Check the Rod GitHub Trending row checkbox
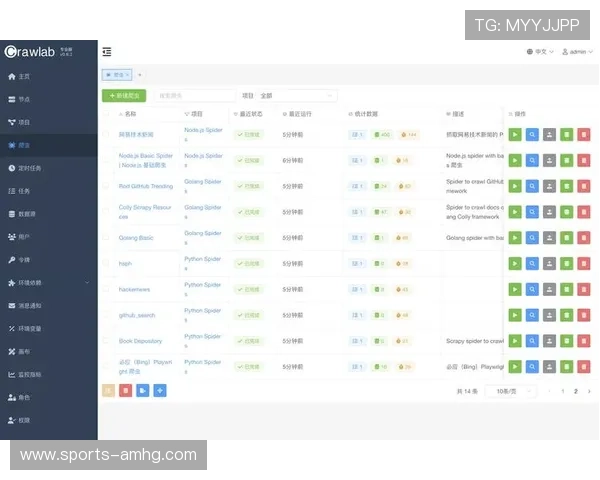Image resolution: width=600 pixels, height=480 pixels. [106, 186]
